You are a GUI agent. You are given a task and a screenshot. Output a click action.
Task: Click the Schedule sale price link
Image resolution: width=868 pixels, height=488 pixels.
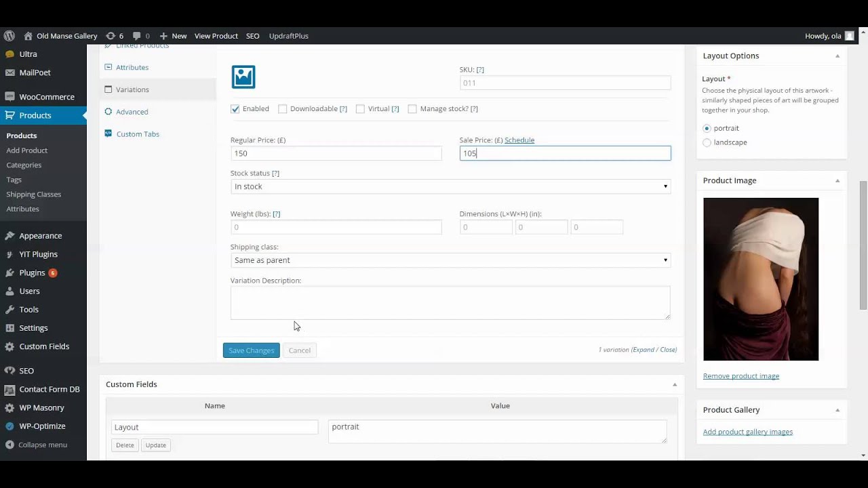tap(519, 140)
